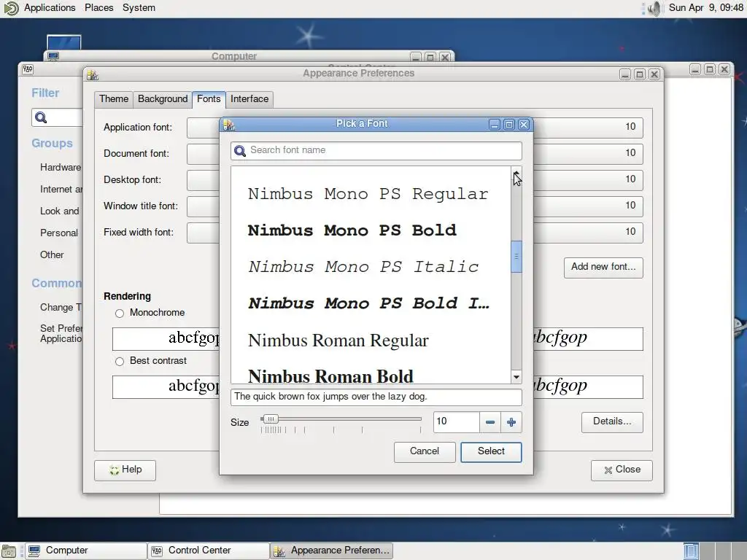Click the Fixed width font chooser button
The width and height of the screenshot is (747, 560).
(415, 233)
